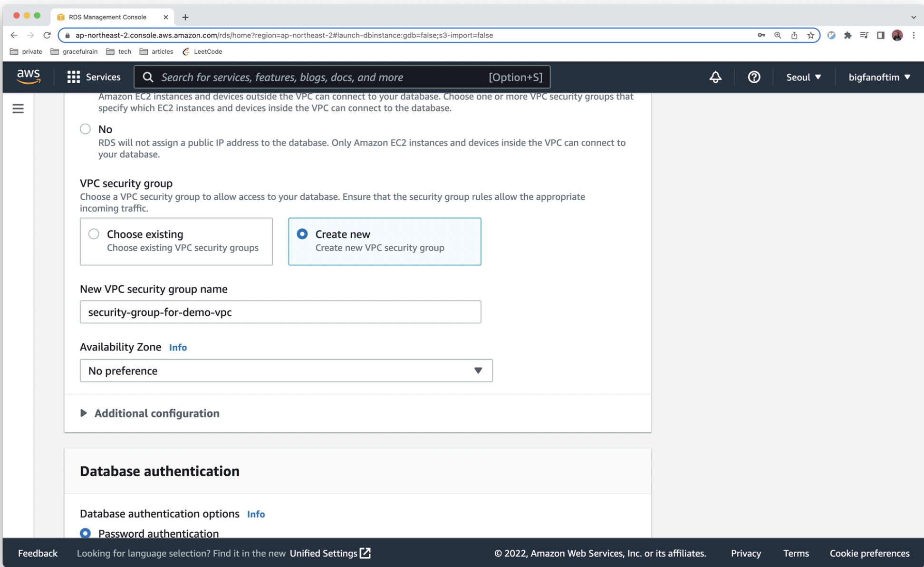
Task: Select No for public access
Action: point(86,129)
